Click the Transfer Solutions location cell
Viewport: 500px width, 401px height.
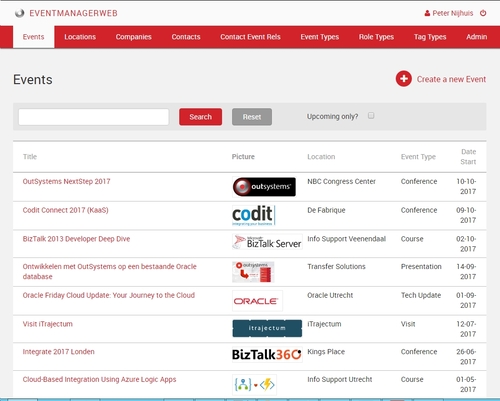[336, 267]
